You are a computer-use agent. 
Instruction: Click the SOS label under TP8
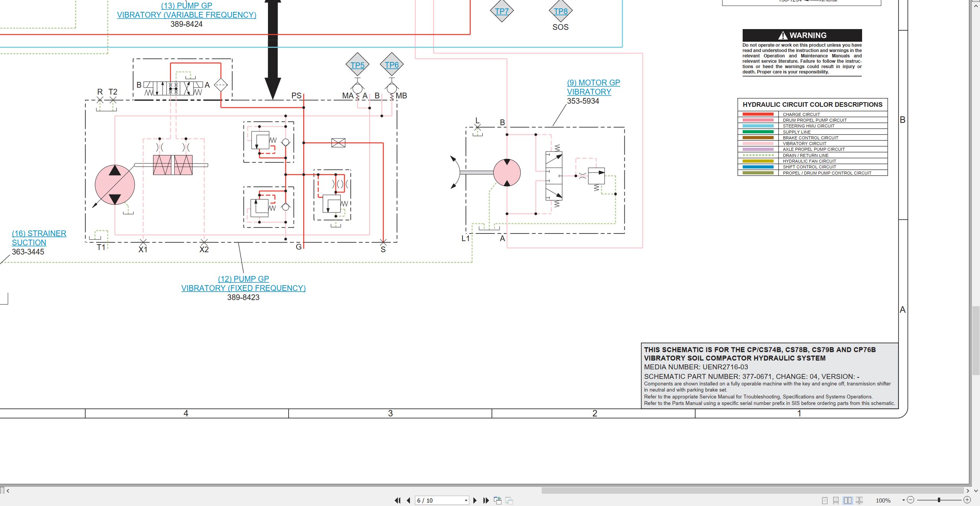pyautogui.click(x=560, y=27)
